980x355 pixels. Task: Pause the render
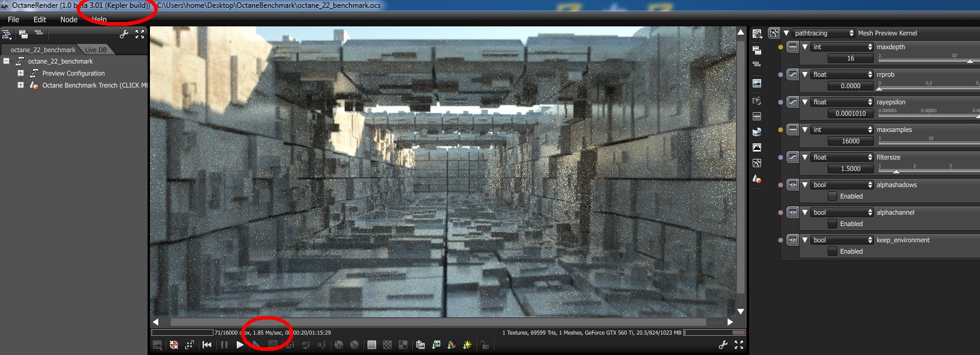pyautogui.click(x=224, y=345)
